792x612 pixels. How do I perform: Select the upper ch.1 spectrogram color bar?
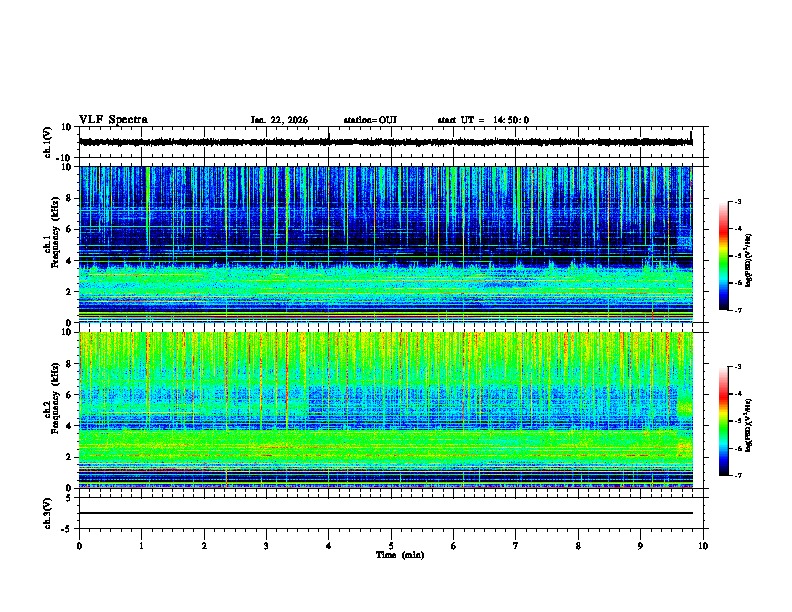pos(724,255)
